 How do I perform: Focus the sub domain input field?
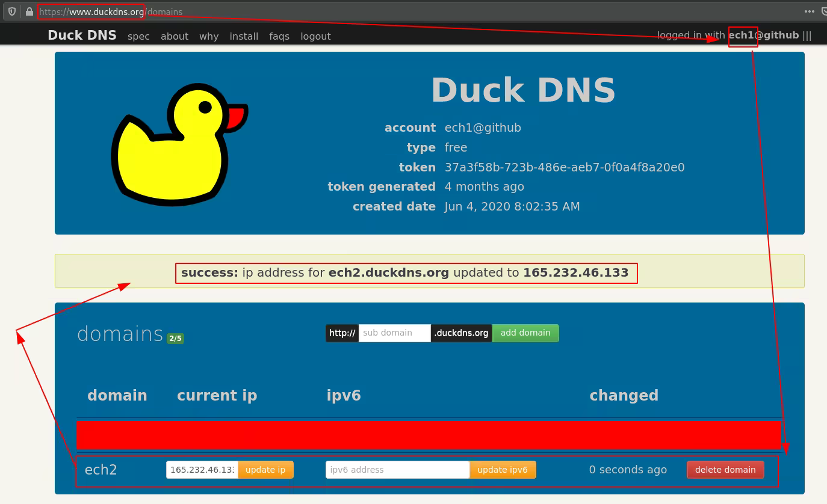395,333
